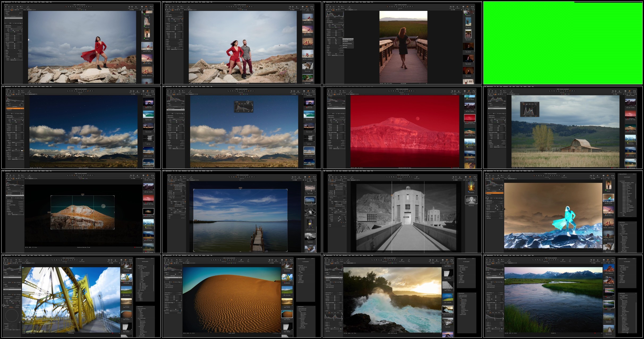Screen dimensions: 644x339
Task: Click Luma Range button in inverted cyan screenshot
Action: coord(494,191)
